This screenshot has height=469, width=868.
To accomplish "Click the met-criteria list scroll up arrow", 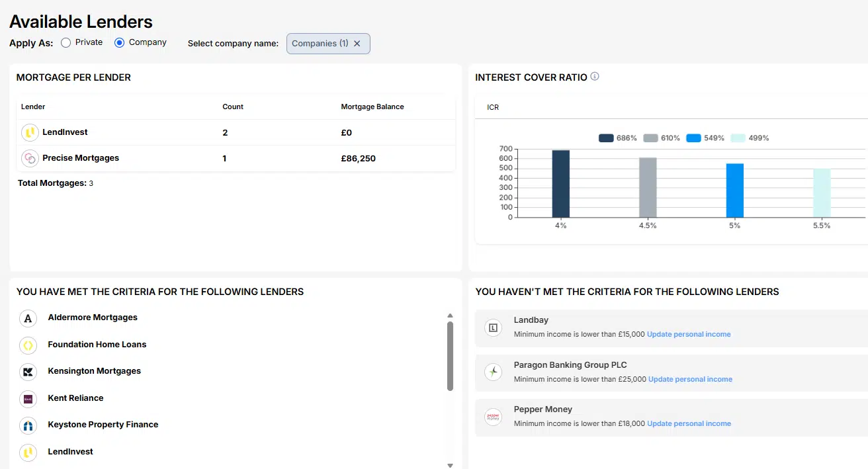I will click(450, 316).
